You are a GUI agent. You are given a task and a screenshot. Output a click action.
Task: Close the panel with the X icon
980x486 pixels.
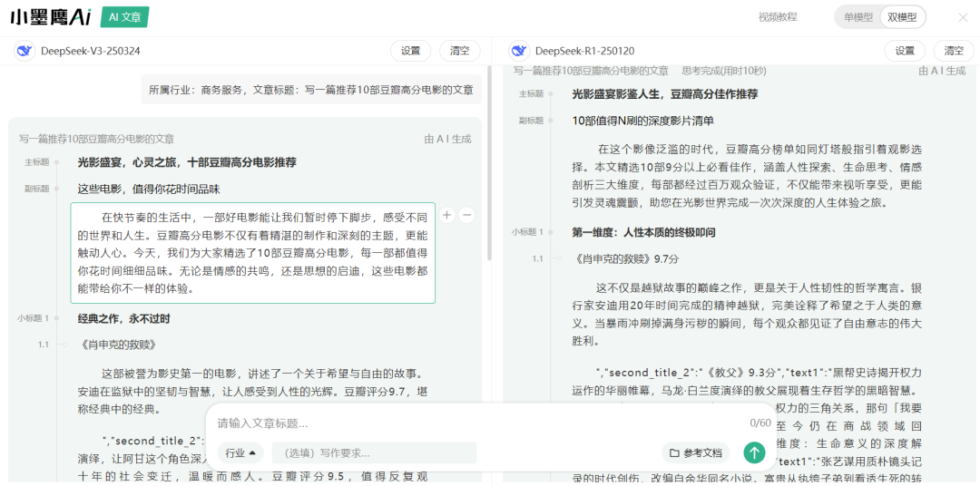[x=963, y=17]
